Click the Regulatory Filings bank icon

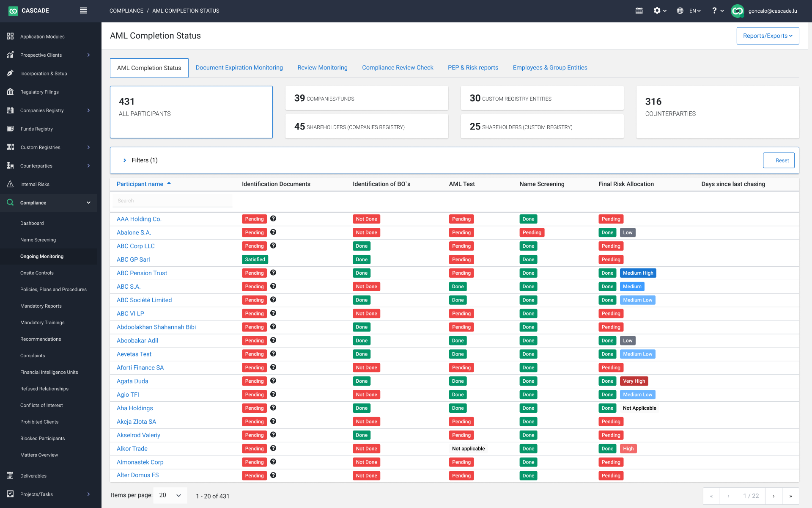click(x=10, y=92)
